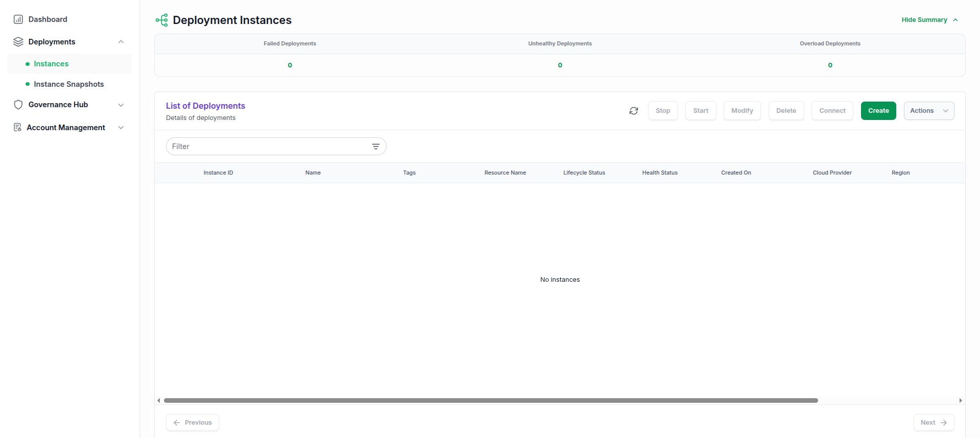Screen dimensions: 980x438
Task: Click the Resource Name column header
Action: tap(505, 173)
